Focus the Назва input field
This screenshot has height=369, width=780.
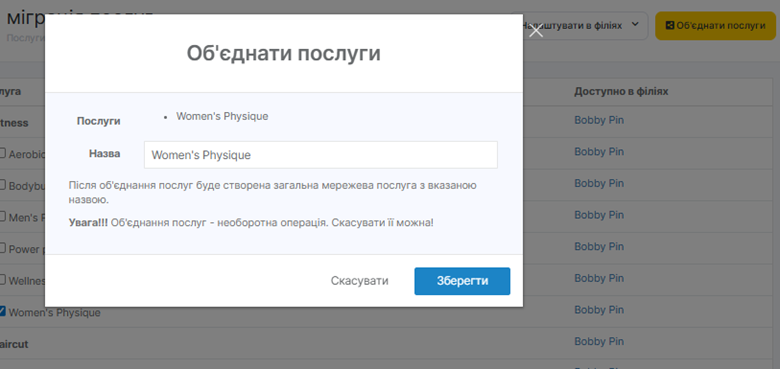321,155
